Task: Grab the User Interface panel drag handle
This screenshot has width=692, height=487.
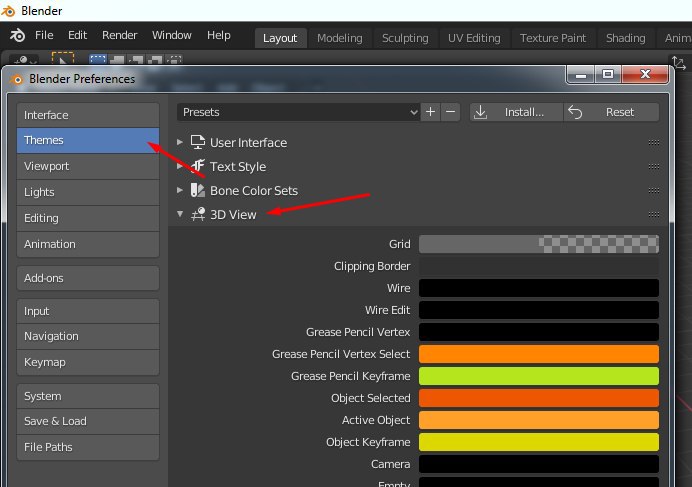Action: (x=654, y=143)
